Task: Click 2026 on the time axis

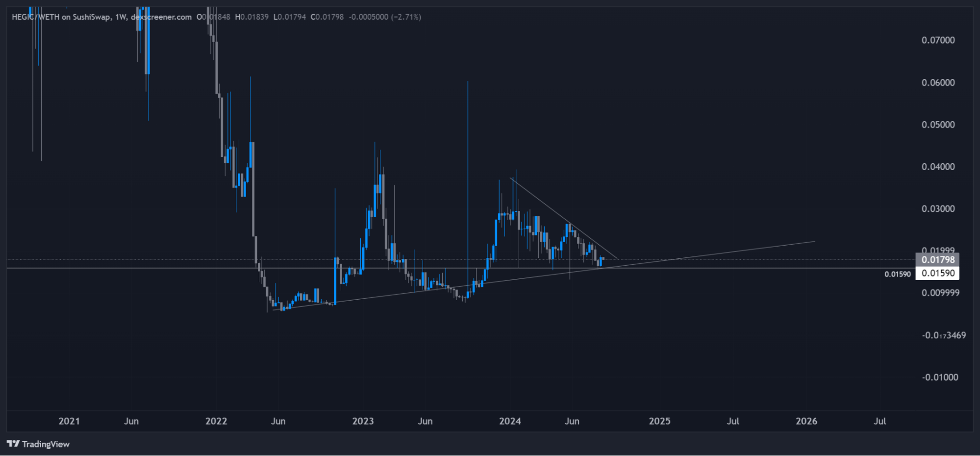Action: pos(806,421)
